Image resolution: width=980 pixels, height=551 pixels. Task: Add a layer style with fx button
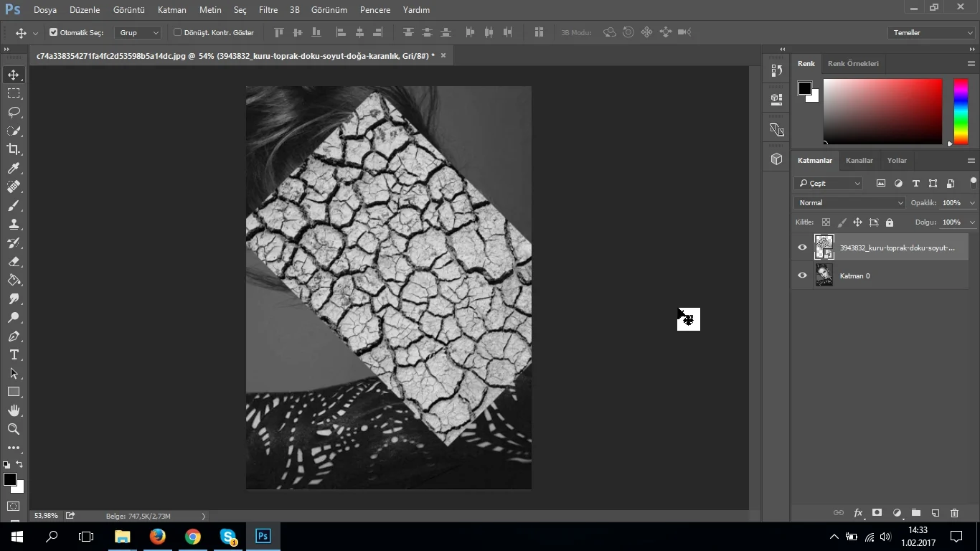click(x=858, y=513)
